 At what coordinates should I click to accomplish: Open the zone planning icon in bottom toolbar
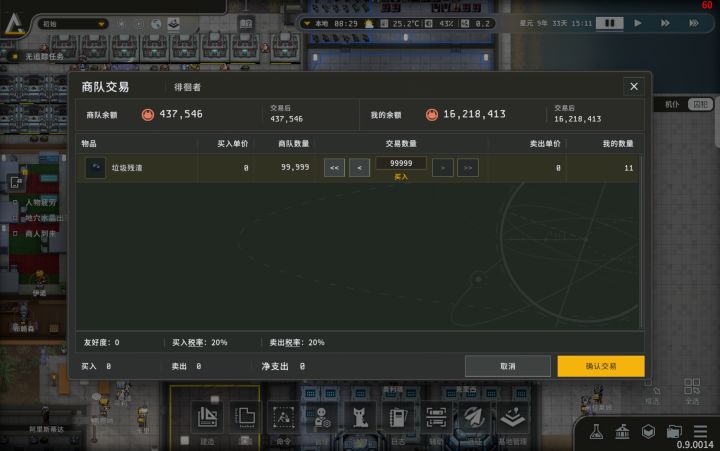(246, 417)
